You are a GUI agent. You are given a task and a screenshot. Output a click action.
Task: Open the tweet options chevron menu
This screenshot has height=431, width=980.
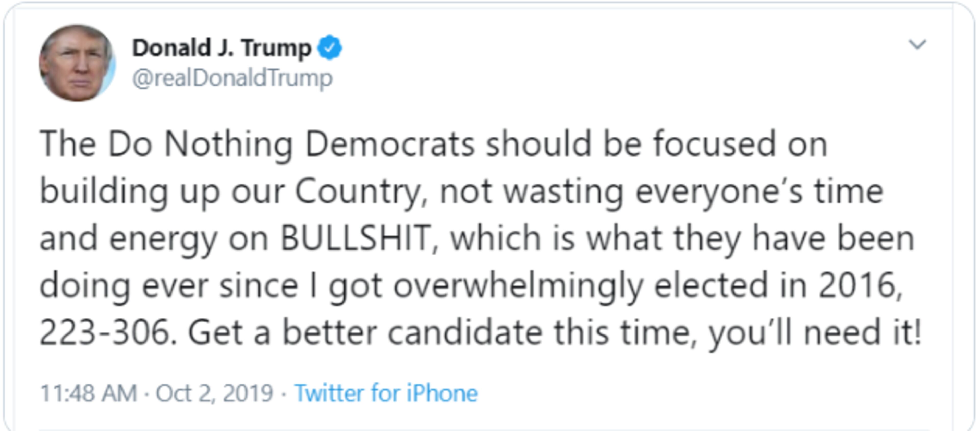(x=917, y=44)
